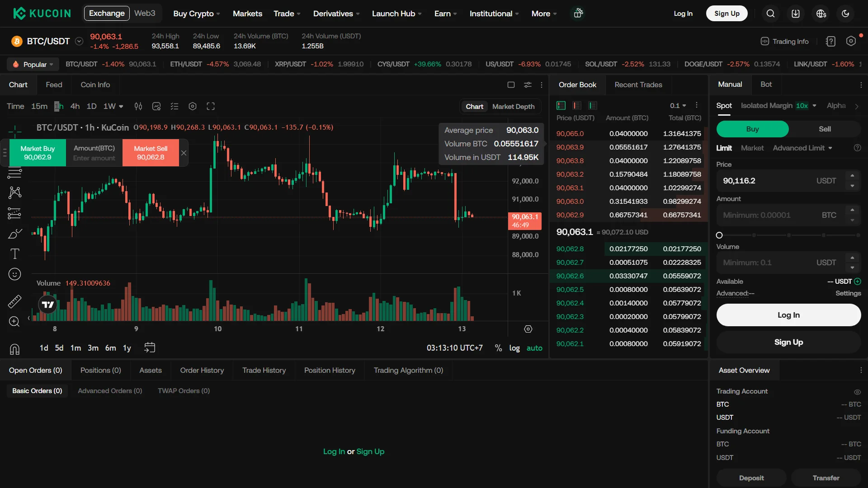
Task: Open the search icon in header
Action: [x=771, y=14]
